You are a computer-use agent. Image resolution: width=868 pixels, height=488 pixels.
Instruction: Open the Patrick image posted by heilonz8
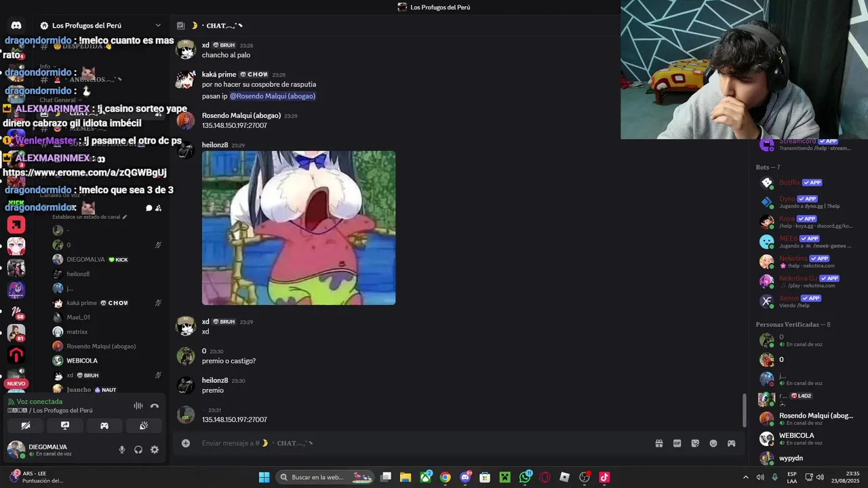(298, 228)
